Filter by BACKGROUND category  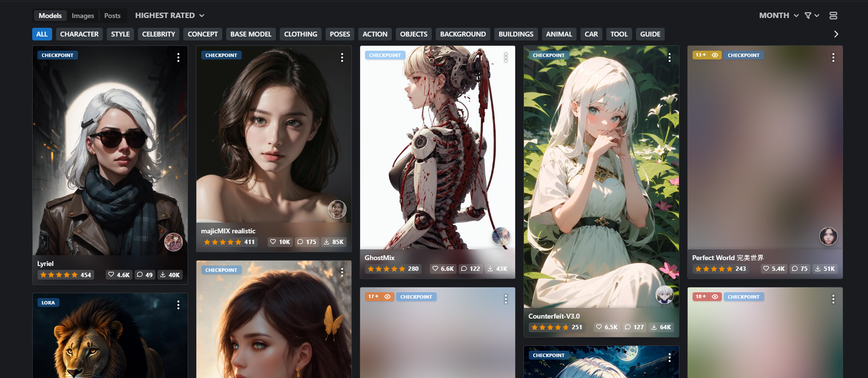click(463, 34)
